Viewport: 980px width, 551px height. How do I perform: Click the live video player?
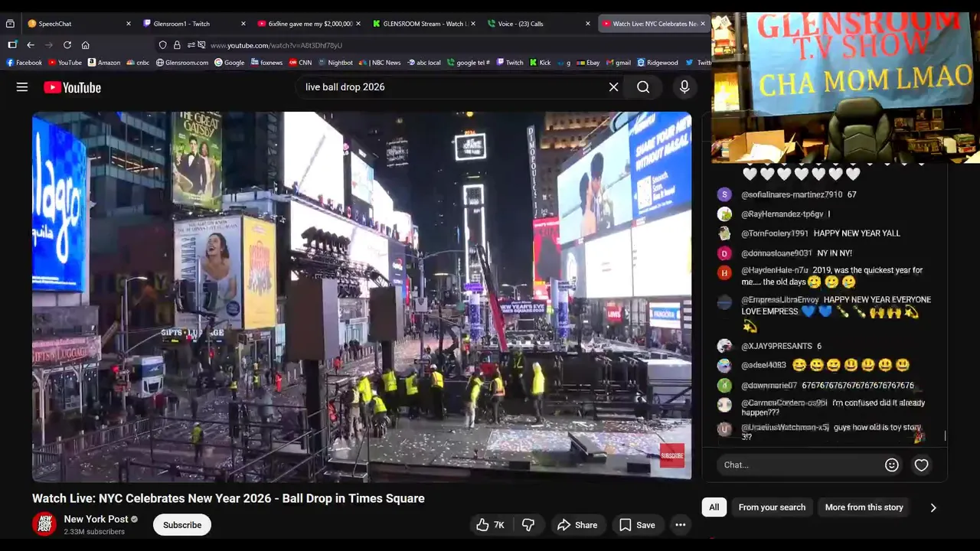pos(361,297)
